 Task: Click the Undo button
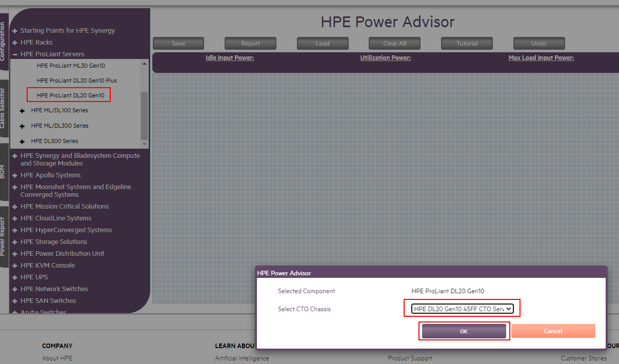coord(539,44)
